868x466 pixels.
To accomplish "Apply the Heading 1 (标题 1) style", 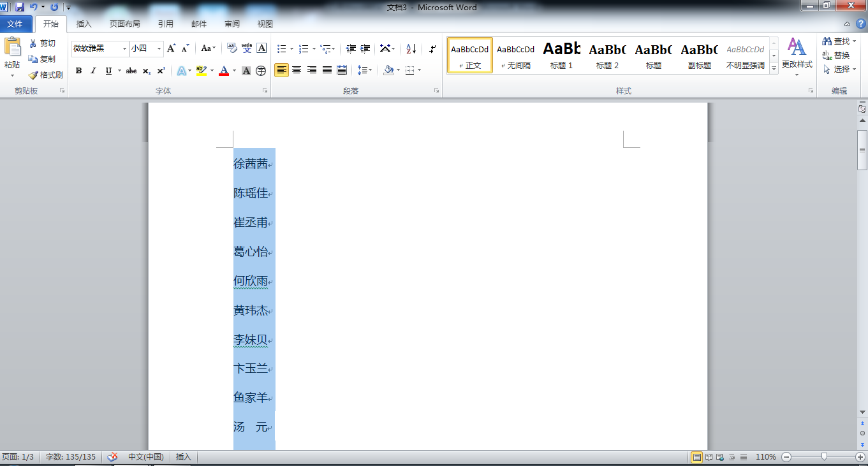I will click(x=561, y=55).
